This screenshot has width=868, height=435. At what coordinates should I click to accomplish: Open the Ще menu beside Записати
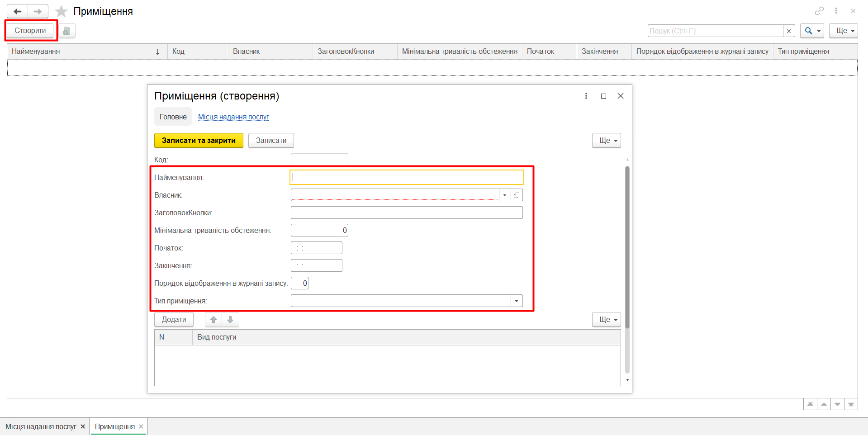(606, 141)
